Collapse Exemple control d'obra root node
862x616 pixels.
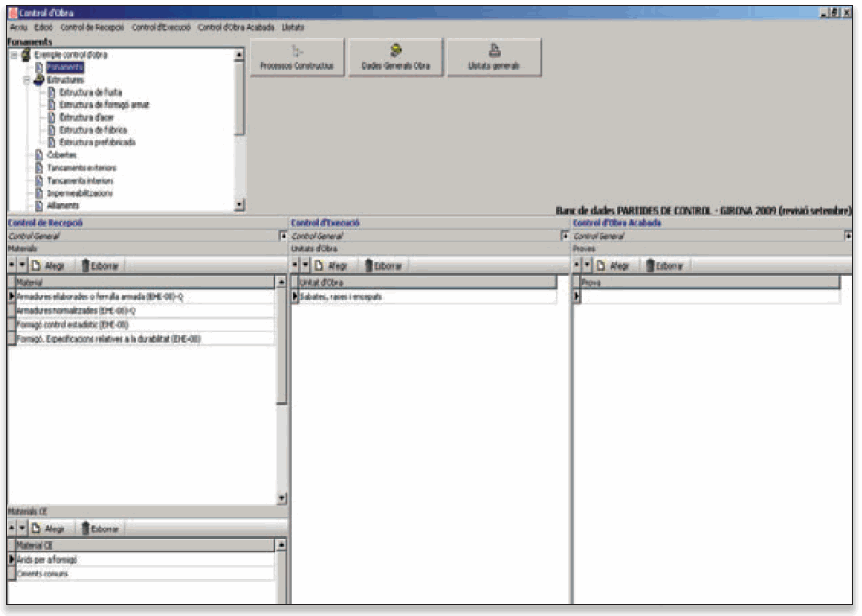pos(14,55)
